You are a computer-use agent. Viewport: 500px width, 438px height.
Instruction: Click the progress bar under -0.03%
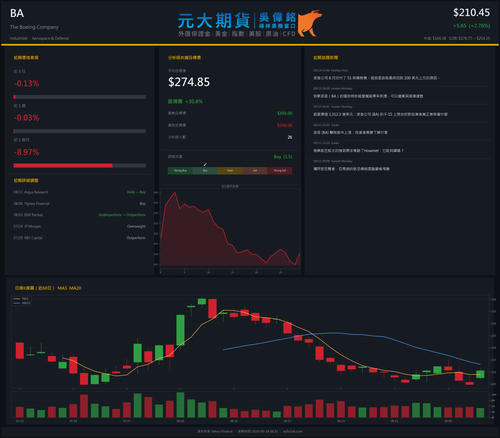pyautogui.click(x=80, y=131)
